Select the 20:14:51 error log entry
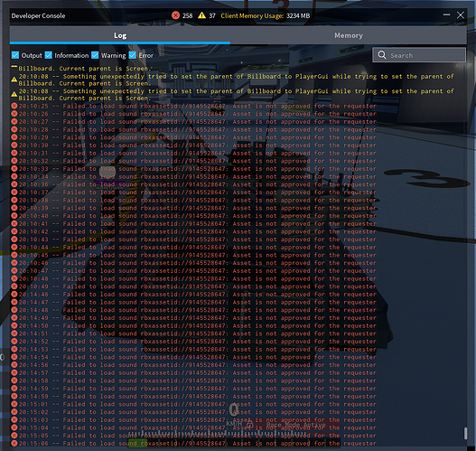 click(193, 334)
